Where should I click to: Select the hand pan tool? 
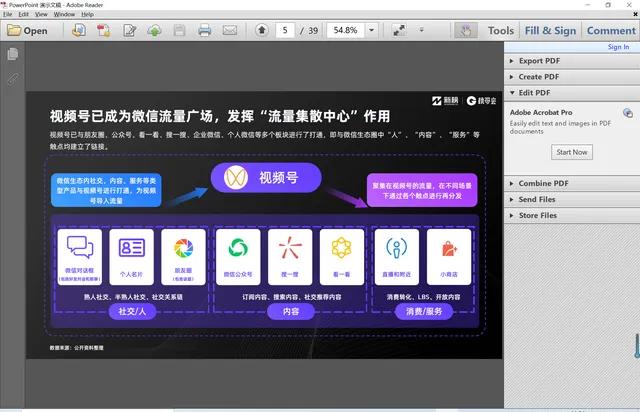[466, 31]
